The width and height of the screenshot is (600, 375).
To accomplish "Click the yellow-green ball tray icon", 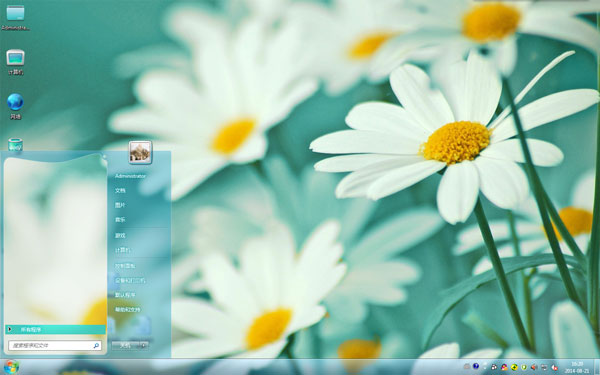I will click(x=514, y=367).
